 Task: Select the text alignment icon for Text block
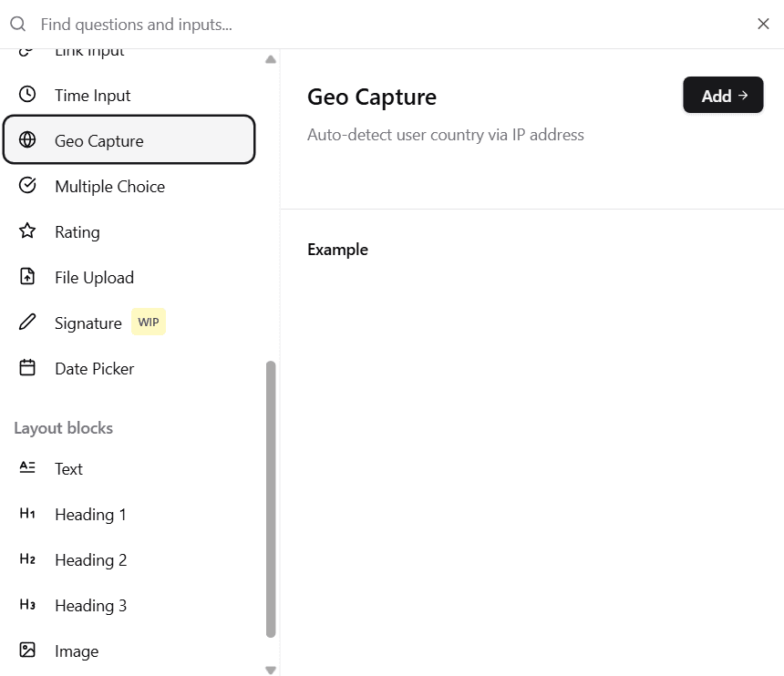[26, 467]
